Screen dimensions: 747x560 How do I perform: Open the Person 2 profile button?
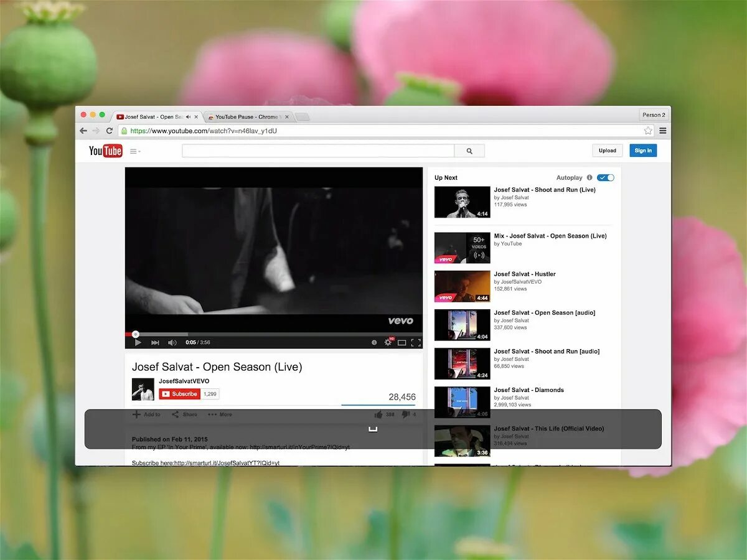pyautogui.click(x=654, y=115)
